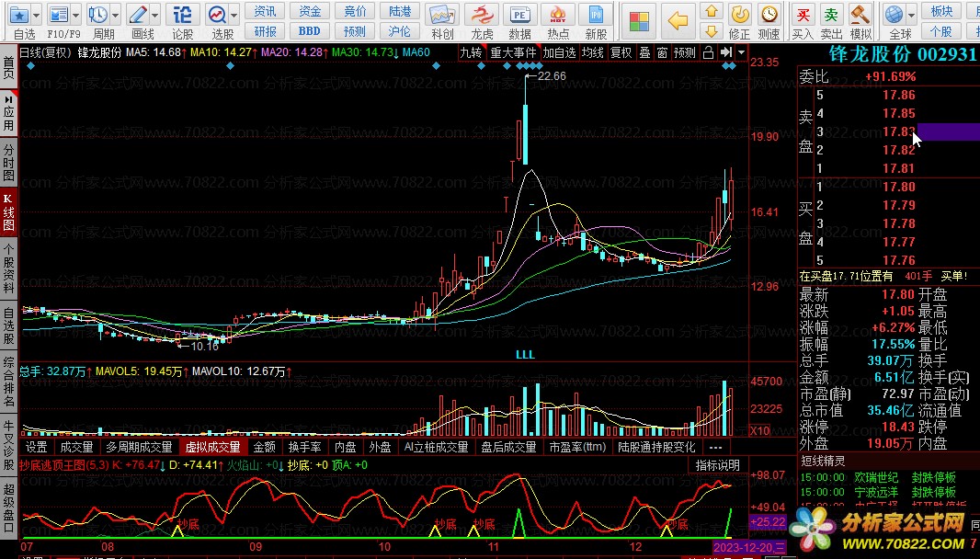Screen dimensions: 980x559
Task: Click the 竞价 auction button
Action: [354, 11]
